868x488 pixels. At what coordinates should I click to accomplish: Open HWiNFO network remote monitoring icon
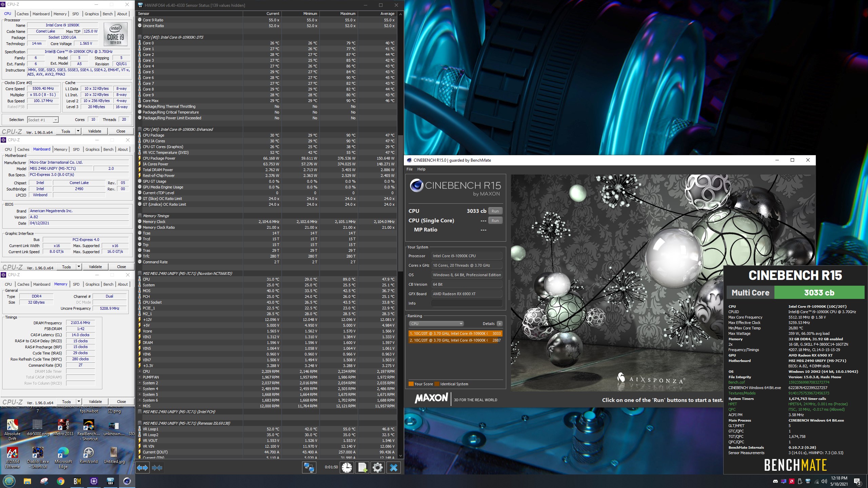309,468
